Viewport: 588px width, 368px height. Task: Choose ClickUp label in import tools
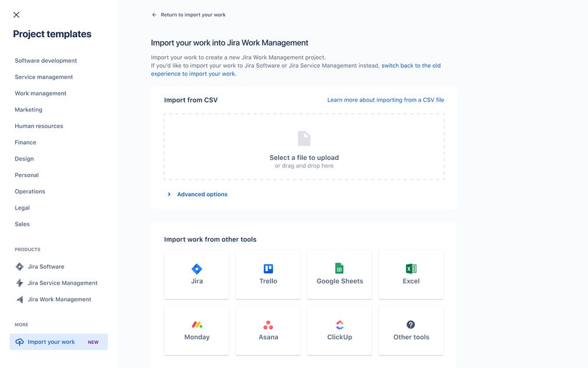click(x=339, y=337)
